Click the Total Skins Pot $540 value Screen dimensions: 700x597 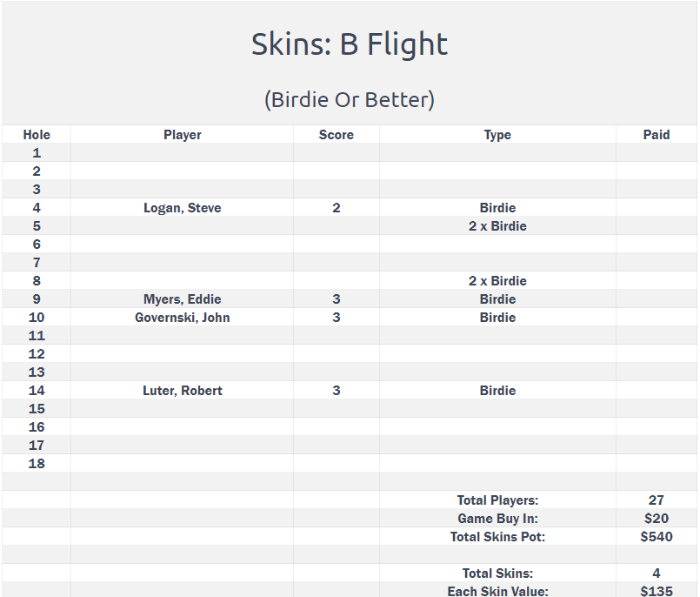(x=657, y=537)
